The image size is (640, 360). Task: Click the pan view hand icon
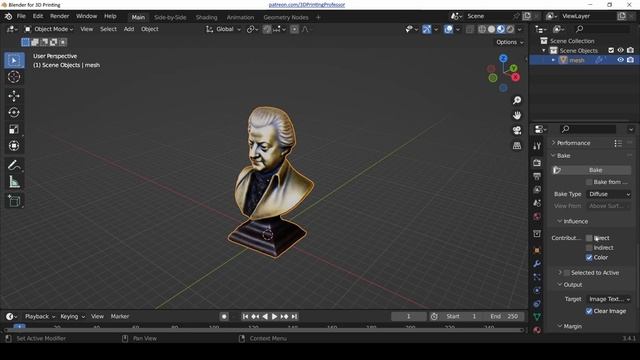coord(517,116)
